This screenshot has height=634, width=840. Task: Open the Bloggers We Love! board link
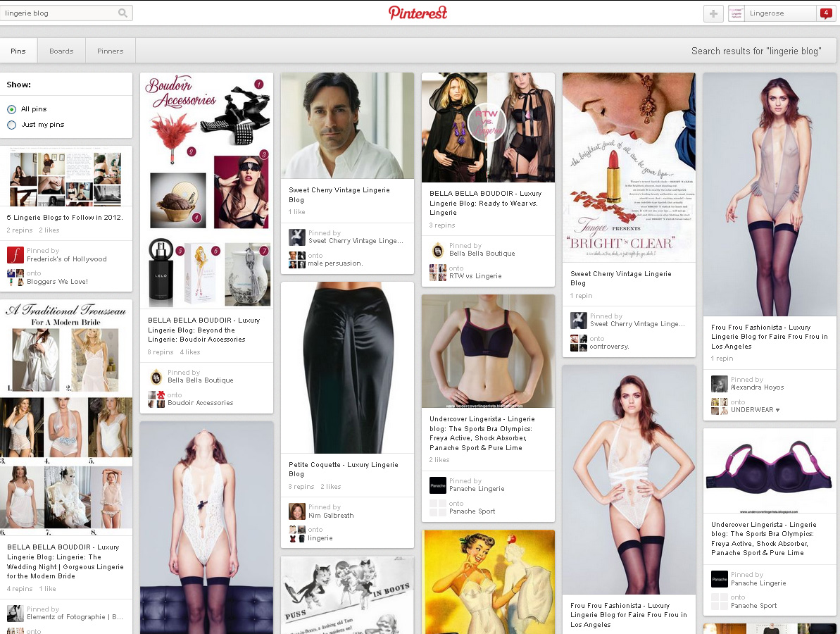[57, 281]
